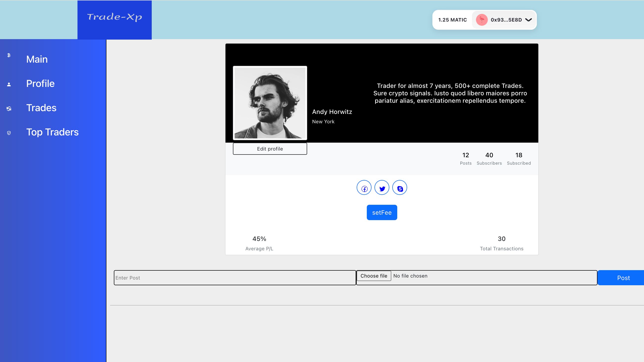Click the Enter Post input field
Image resolution: width=644 pixels, height=362 pixels.
coord(234,278)
